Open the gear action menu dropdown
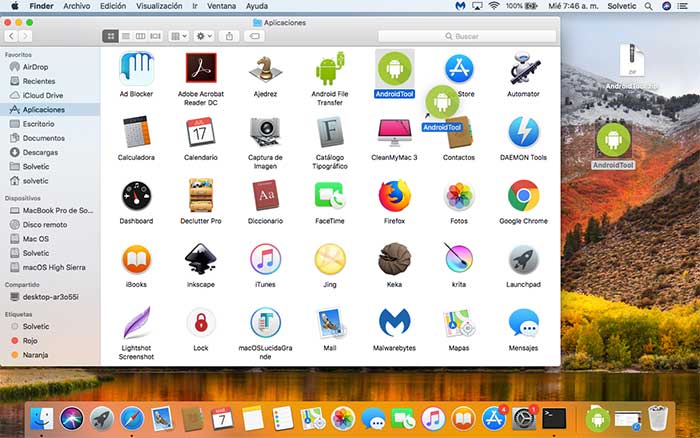The width and height of the screenshot is (700, 438). point(204,36)
